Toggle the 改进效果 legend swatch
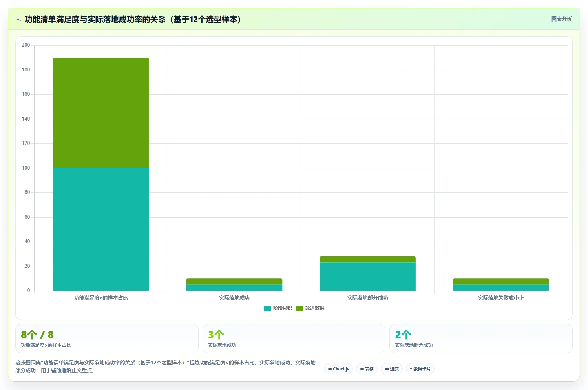Viewport: 588px width, 390px height. click(x=299, y=309)
